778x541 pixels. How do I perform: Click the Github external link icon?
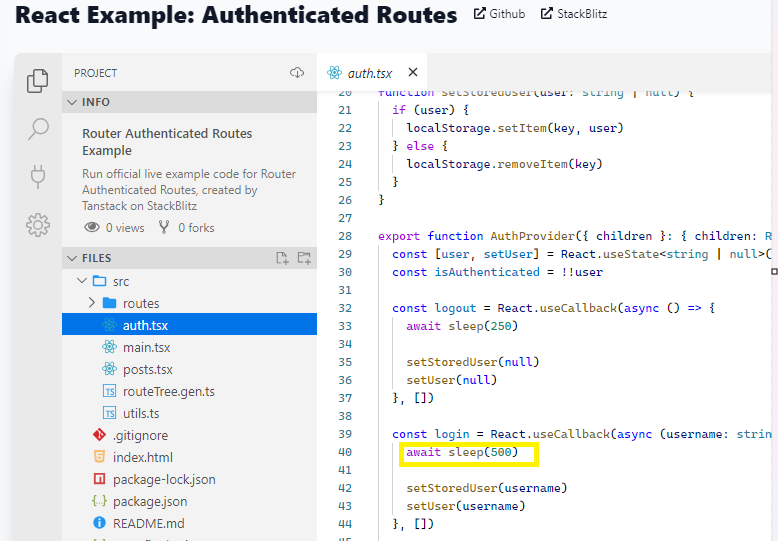479,13
